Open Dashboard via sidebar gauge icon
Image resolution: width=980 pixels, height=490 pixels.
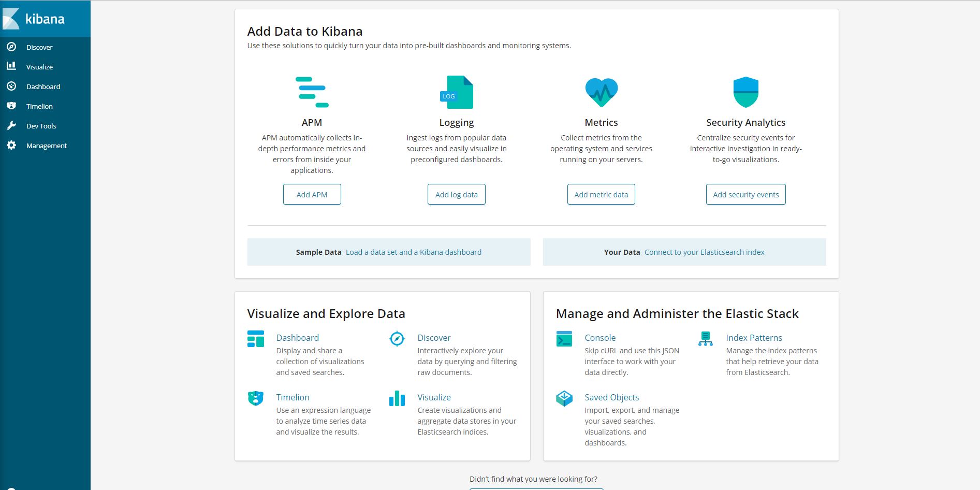(x=11, y=86)
